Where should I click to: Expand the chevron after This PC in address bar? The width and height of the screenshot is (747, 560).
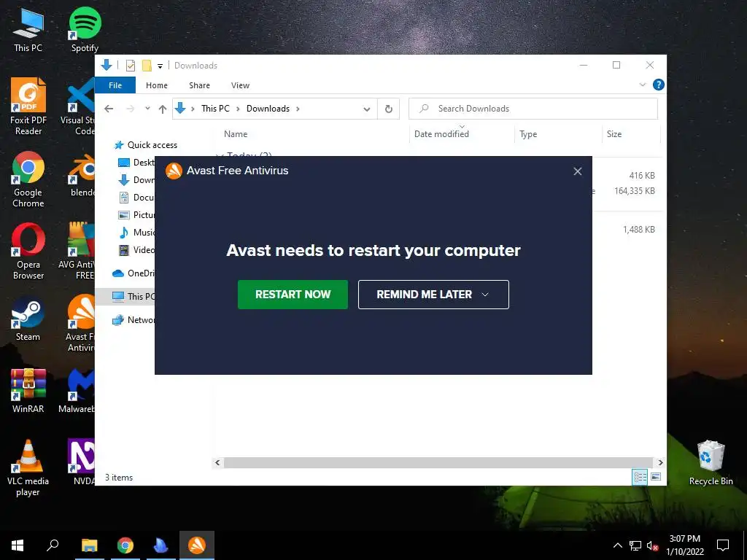[x=238, y=109]
